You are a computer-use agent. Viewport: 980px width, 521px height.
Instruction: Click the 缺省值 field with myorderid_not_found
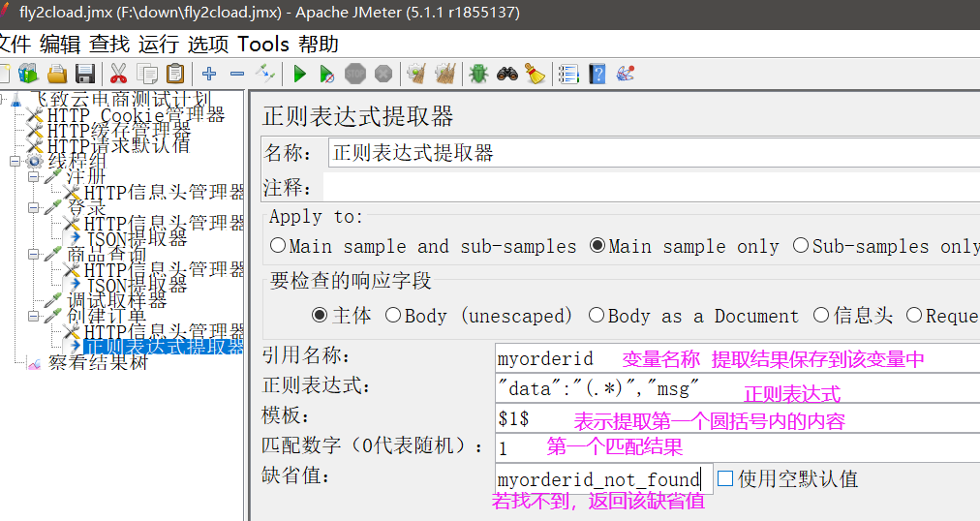(603, 479)
